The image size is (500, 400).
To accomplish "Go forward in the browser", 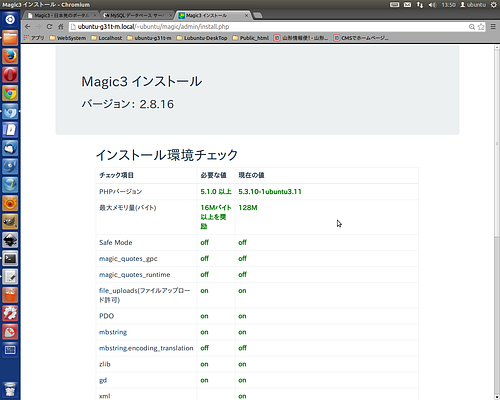I will coord(38,27).
